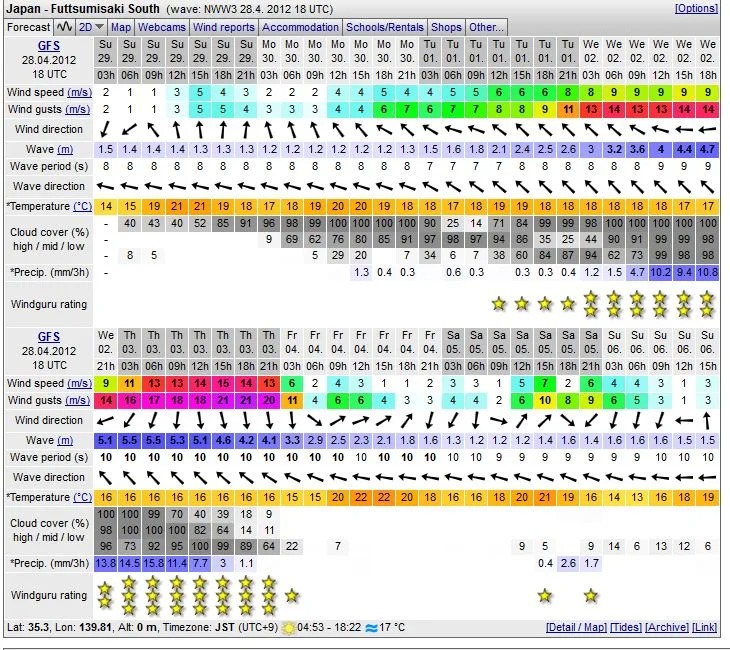Click the star rating under Sa 05. 21h
This screenshot has width=730, height=650.
point(591,596)
